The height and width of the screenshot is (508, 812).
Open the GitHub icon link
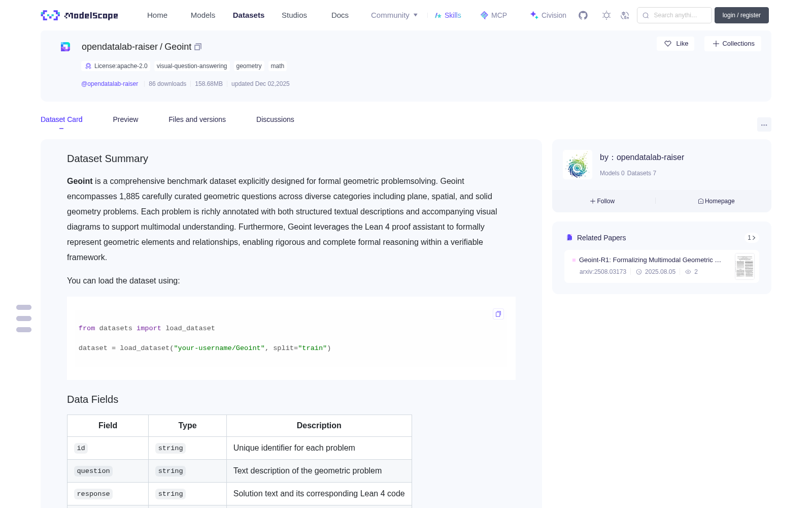click(x=583, y=15)
